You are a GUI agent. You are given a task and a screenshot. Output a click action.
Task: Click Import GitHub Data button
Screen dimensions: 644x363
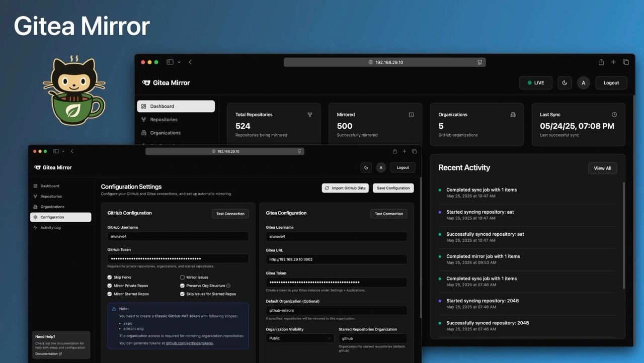click(x=345, y=188)
